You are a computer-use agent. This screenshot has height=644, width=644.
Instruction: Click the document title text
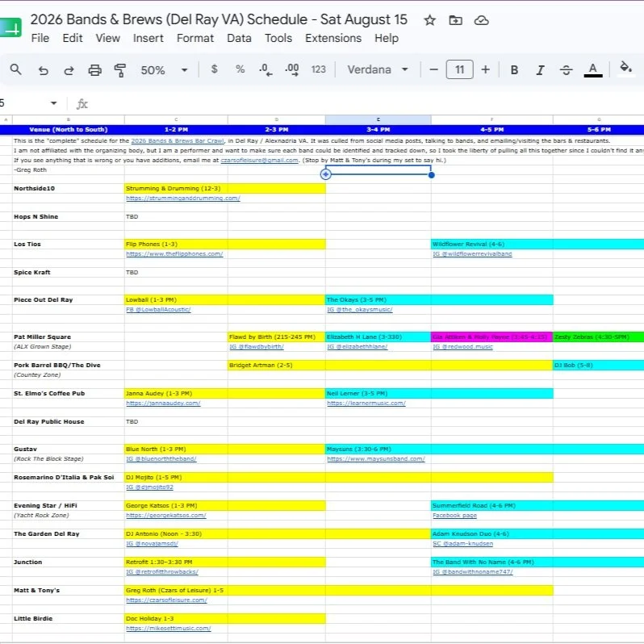coord(219,19)
